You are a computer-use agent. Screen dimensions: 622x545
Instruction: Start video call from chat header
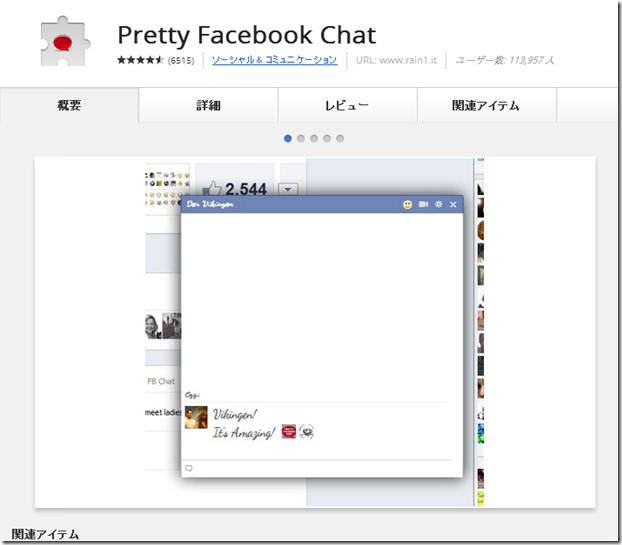point(423,205)
